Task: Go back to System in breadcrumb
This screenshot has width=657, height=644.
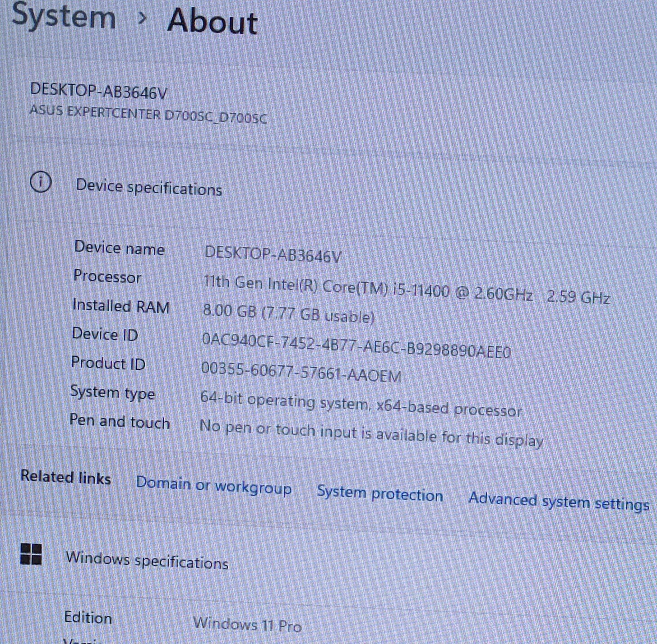Action: click(x=64, y=16)
